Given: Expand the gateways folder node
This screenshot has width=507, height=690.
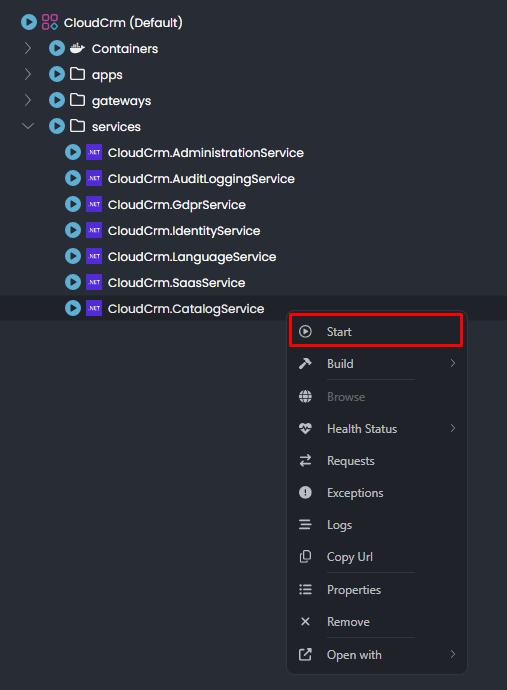Looking at the screenshot, I should tap(28, 100).
